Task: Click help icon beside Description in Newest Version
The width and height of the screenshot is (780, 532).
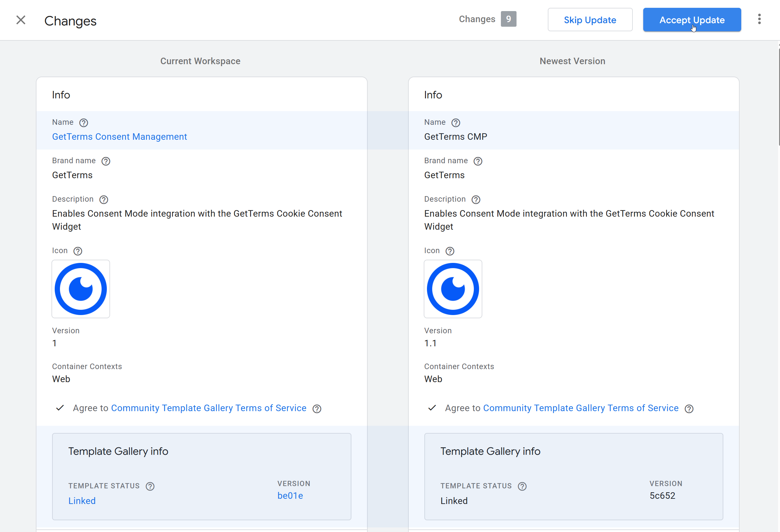Action: tap(476, 200)
